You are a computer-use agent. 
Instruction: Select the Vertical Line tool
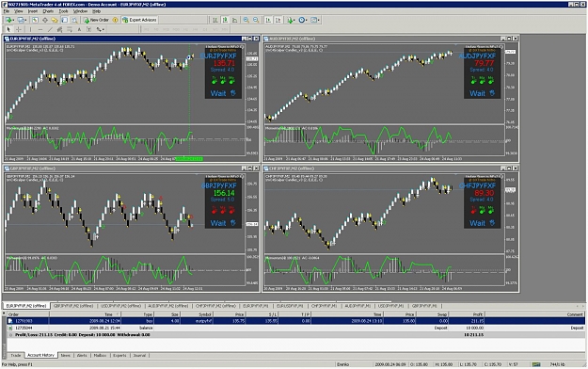pos(30,29)
